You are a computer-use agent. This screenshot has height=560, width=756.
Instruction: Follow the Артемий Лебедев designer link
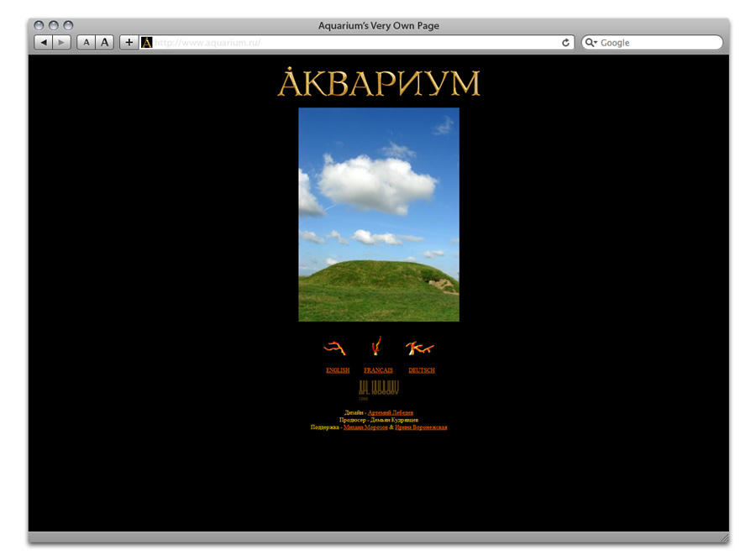(391, 413)
